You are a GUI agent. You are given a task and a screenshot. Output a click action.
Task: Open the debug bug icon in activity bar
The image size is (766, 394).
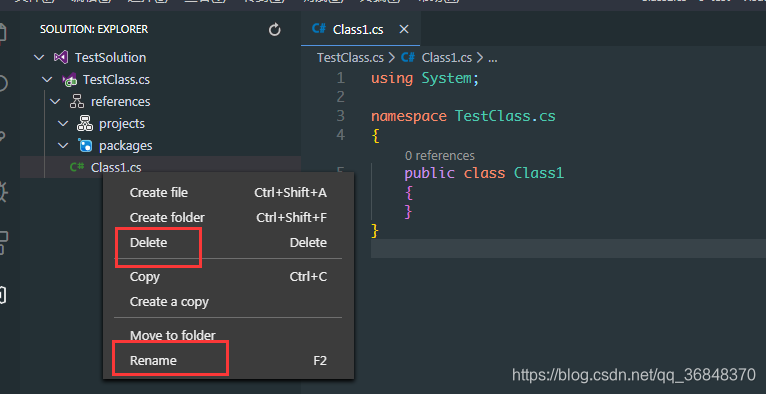pyautogui.click(x=3, y=191)
